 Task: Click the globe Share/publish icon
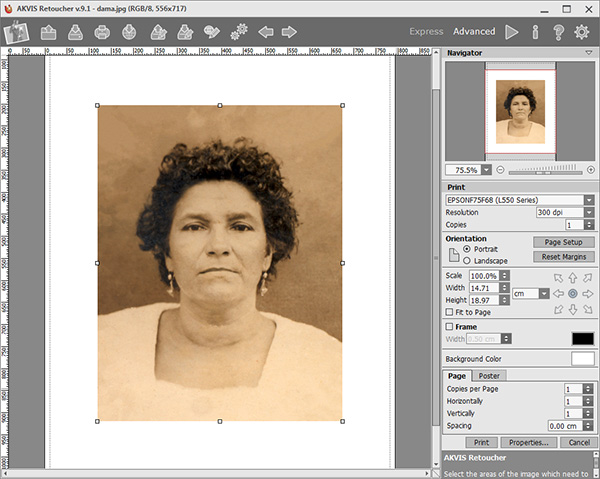click(x=129, y=33)
